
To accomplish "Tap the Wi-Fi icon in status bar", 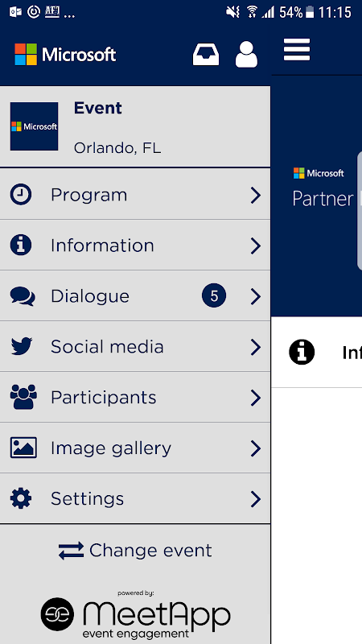I will pyautogui.click(x=252, y=12).
